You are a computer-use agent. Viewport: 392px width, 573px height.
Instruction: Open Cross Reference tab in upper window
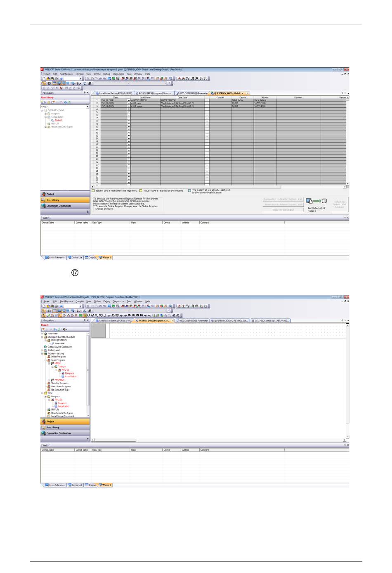click(x=55, y=258)
